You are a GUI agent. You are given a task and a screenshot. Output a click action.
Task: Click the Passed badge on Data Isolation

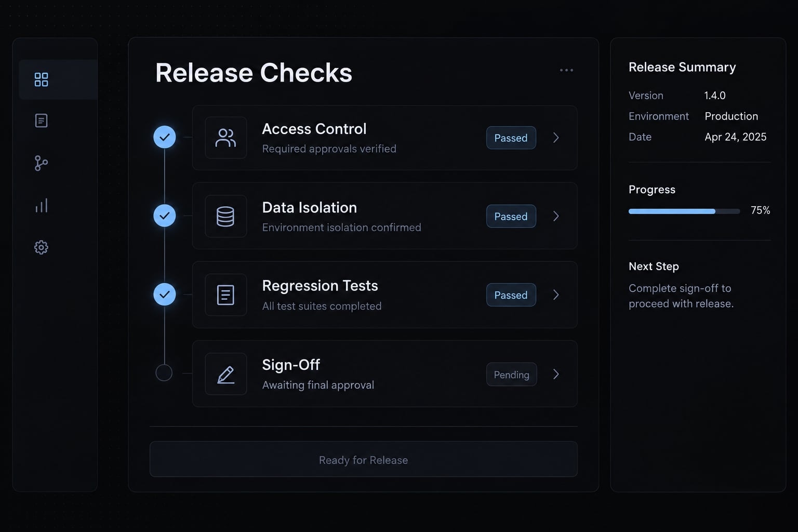click(511, 216)
